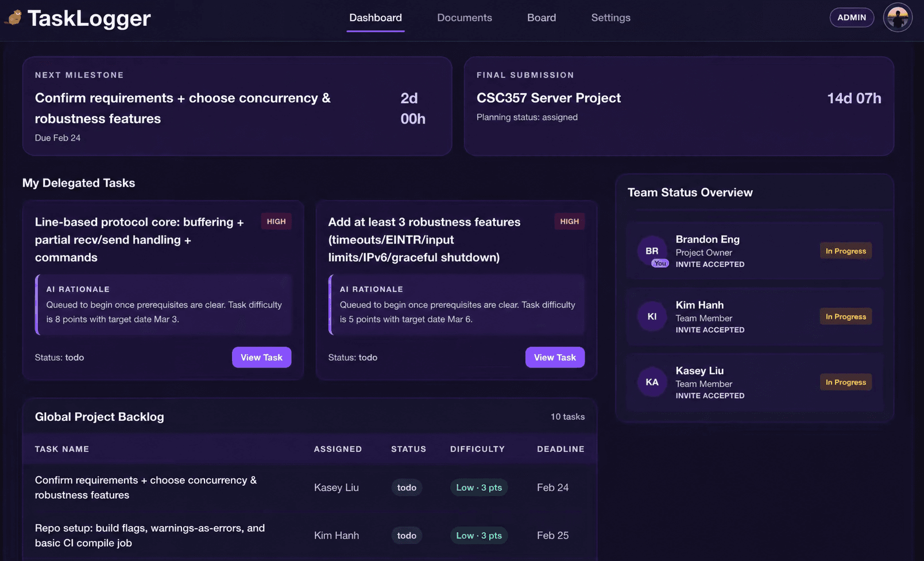Click Kasey Liu in the Assigned column

pos(337,488)
